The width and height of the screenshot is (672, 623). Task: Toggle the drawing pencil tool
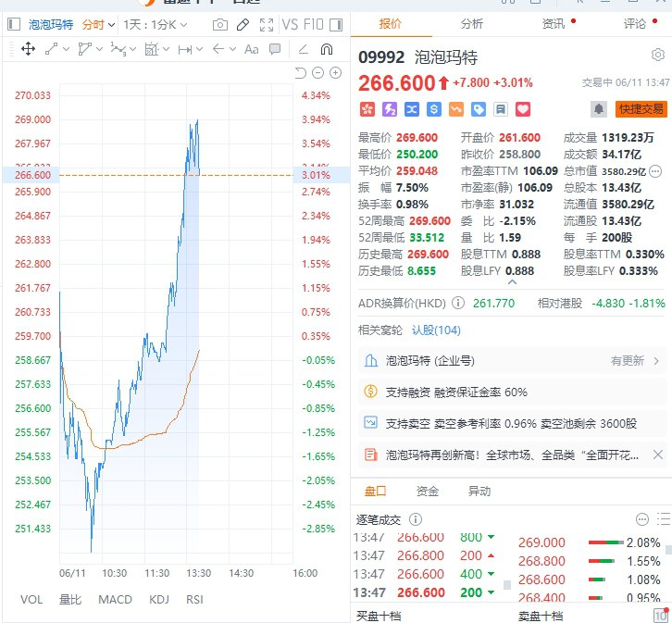(x=243, y=24)
